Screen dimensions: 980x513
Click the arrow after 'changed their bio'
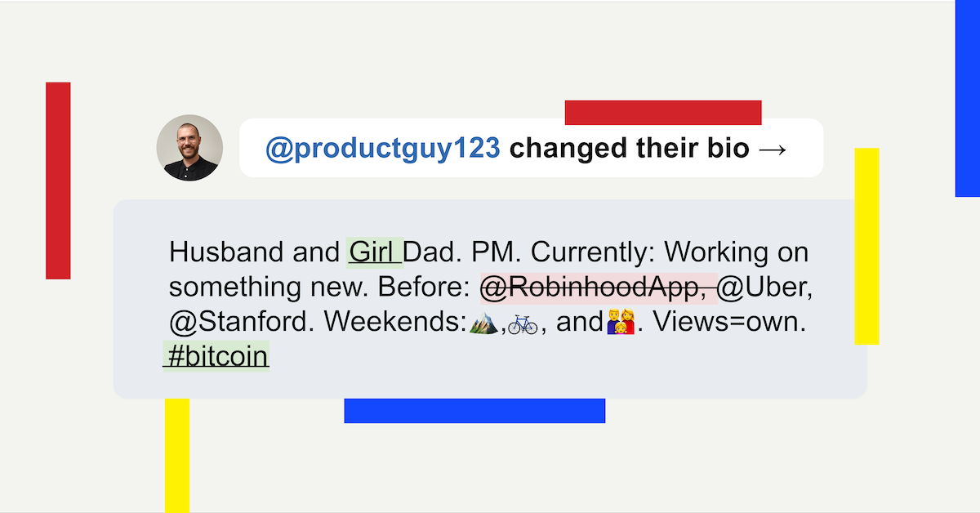pos(772,149)
